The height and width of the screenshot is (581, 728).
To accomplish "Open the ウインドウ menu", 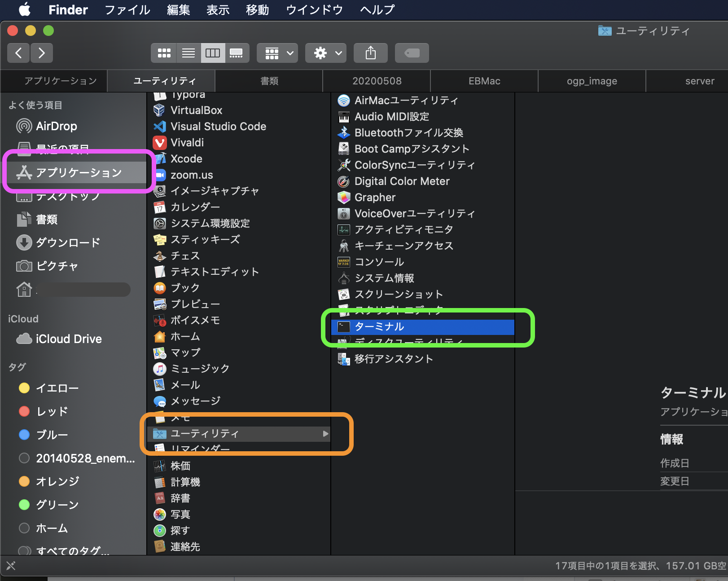I will (x=314, y=9).
